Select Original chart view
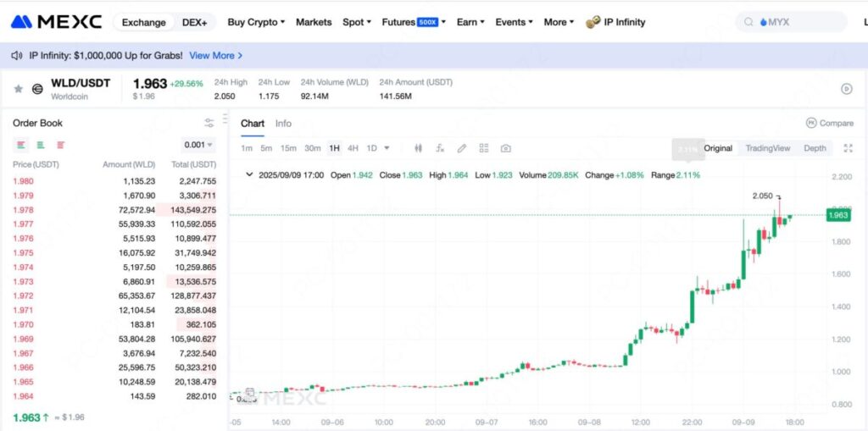 (718, 148)
